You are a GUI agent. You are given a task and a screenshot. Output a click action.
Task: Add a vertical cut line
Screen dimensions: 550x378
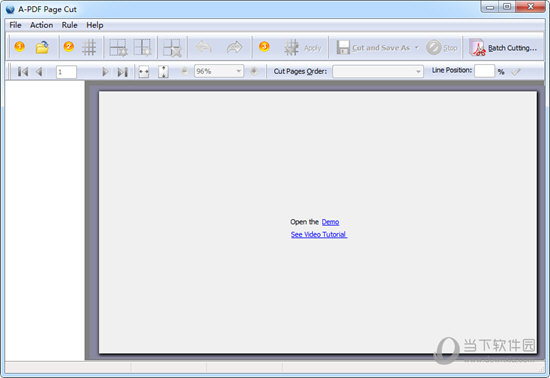click(x=142, y=47)
